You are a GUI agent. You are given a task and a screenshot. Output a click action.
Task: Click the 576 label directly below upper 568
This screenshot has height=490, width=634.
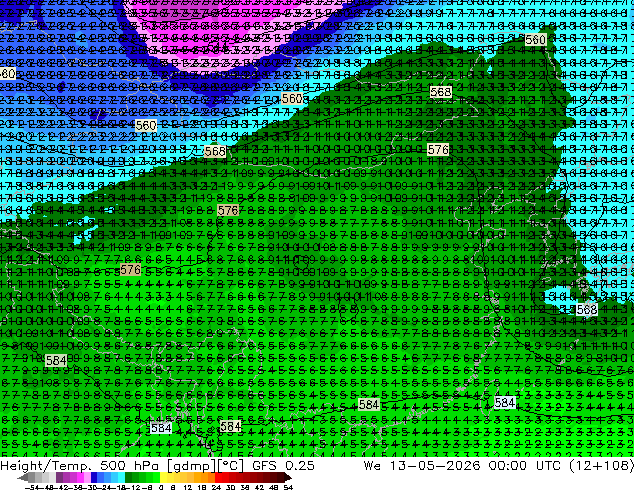(x=438, y=150)
